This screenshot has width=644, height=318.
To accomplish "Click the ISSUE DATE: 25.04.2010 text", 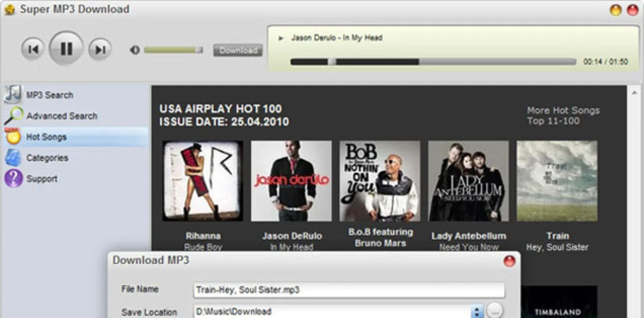I will 224,122.
